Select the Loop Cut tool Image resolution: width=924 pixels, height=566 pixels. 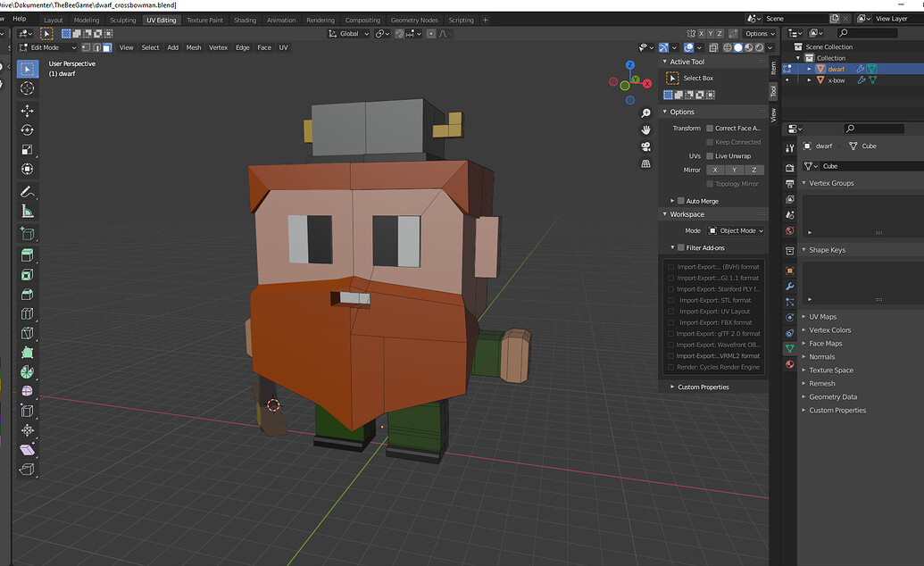[27, 313]
